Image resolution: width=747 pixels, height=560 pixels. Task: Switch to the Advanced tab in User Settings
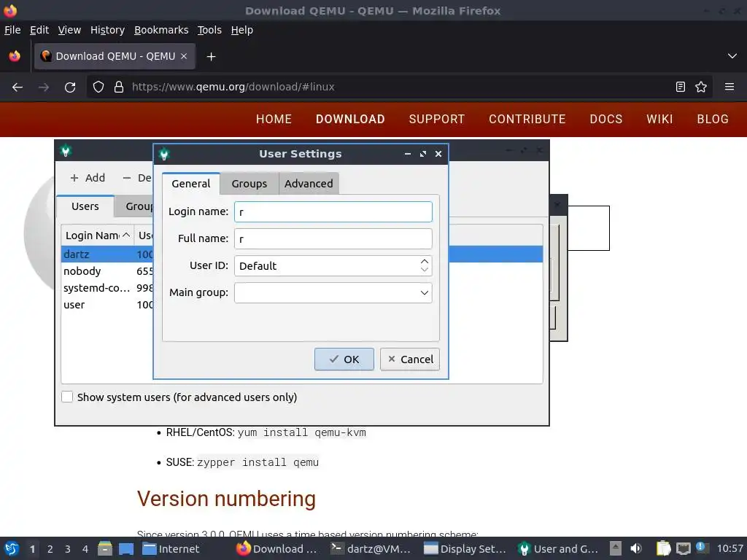click(309, 184)
